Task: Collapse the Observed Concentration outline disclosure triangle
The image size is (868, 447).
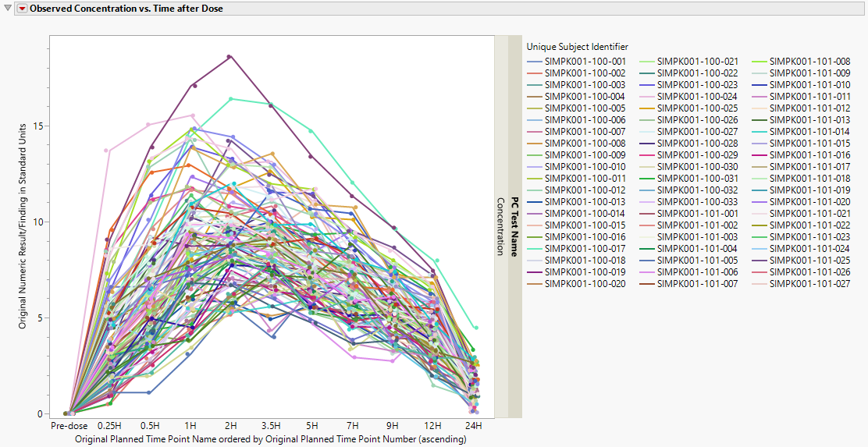Action: 8,9
